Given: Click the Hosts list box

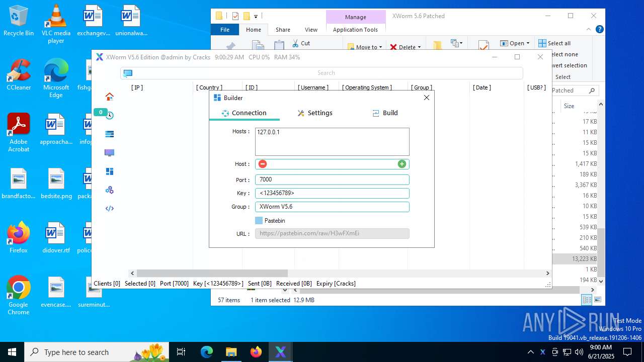Looking at the screenshot, I should 332,142.
